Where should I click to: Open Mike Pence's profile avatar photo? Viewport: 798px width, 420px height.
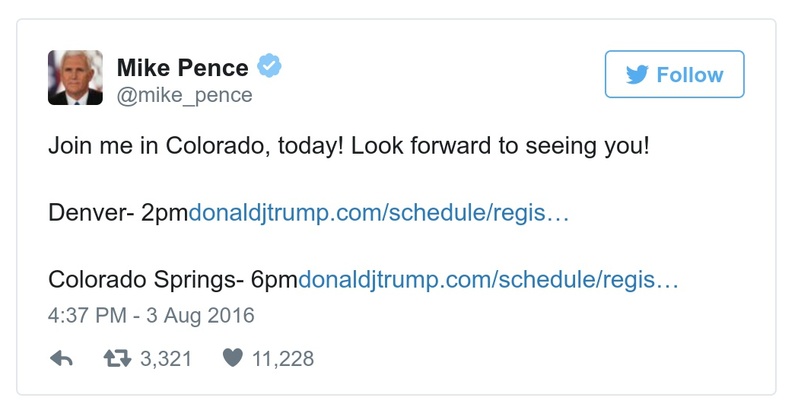click(75, 77)
